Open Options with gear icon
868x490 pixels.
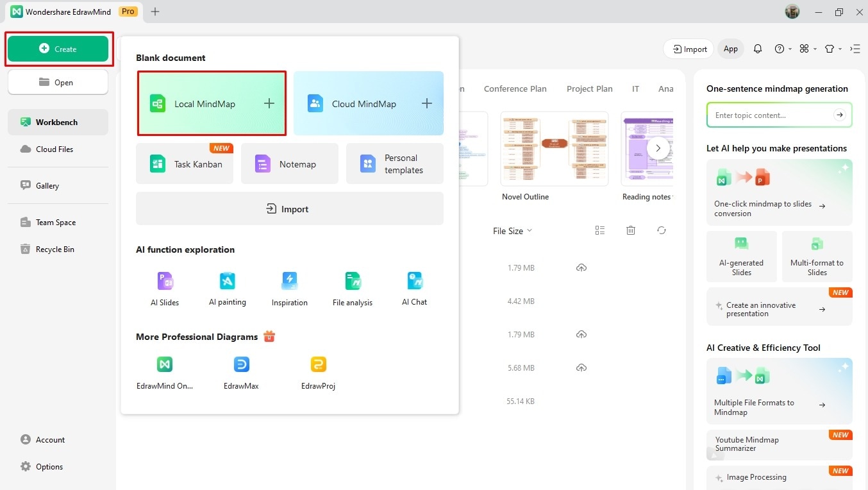tap(42, 466)
